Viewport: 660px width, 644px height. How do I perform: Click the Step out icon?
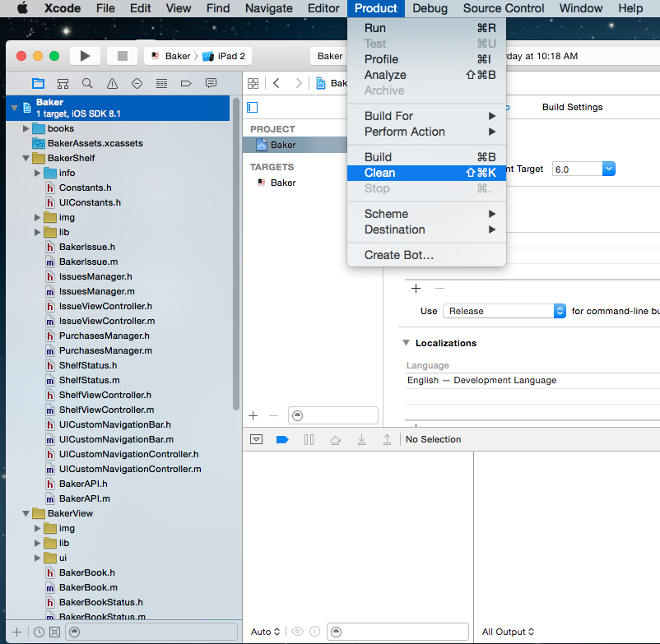tap(387, 439)
